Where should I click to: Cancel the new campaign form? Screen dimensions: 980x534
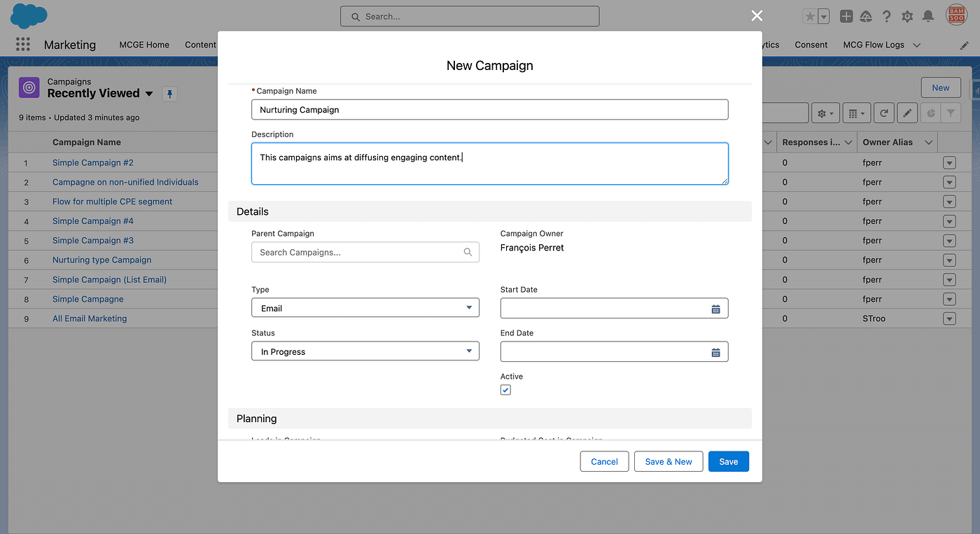pyautogui.click(x=604, y=461)
